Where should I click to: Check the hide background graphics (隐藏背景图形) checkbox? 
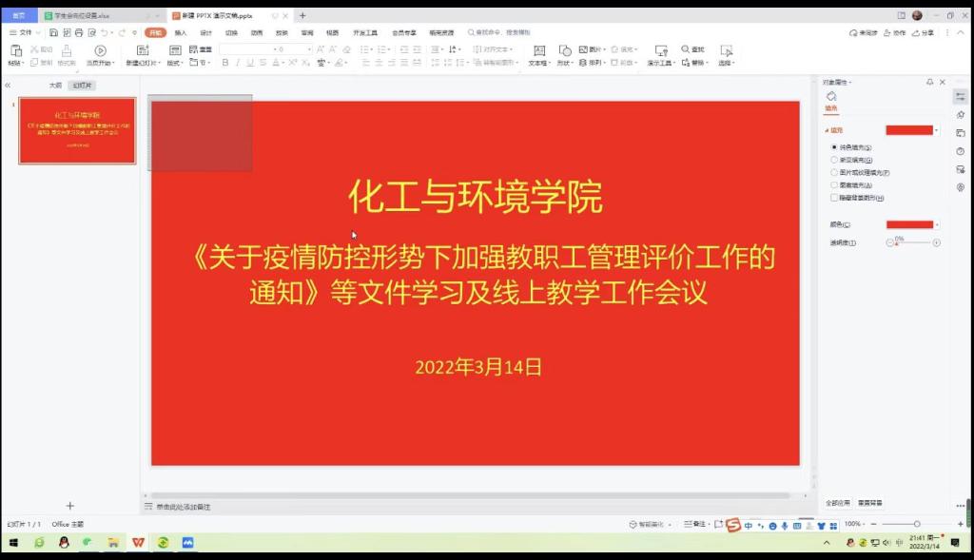coord(834,198)
